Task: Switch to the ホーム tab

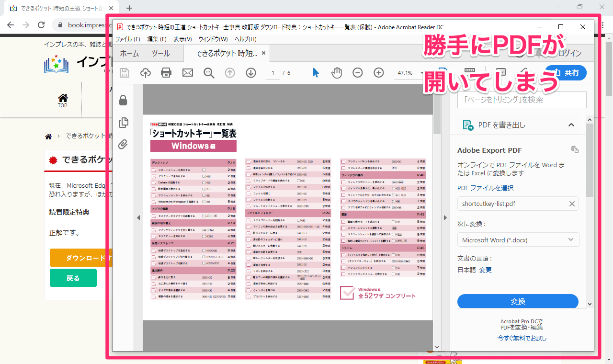Action: pos(129,53)
